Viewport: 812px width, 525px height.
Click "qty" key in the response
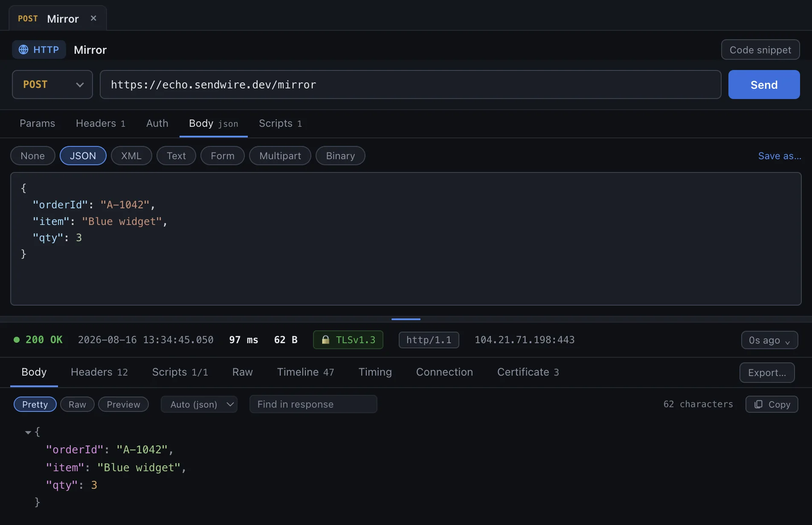(62, 485)
